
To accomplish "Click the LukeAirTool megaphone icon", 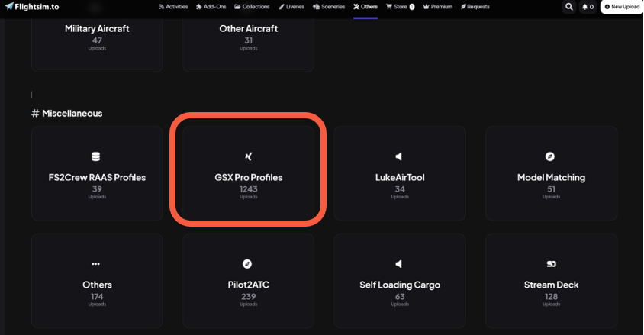I will pyautogui.click(x=398, y=156).
